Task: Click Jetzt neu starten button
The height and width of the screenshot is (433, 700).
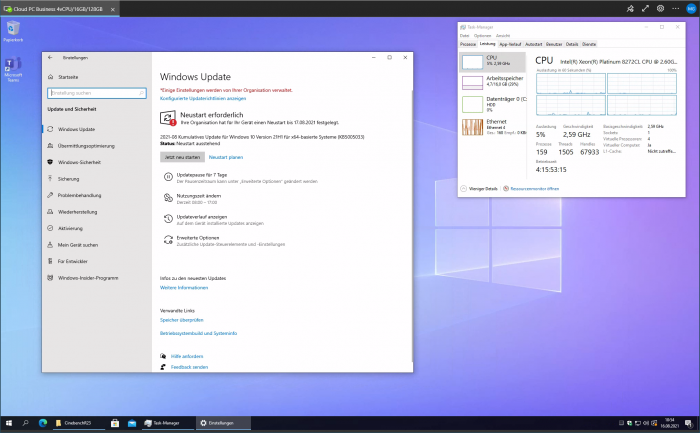Action: click(x=182, y=157)
